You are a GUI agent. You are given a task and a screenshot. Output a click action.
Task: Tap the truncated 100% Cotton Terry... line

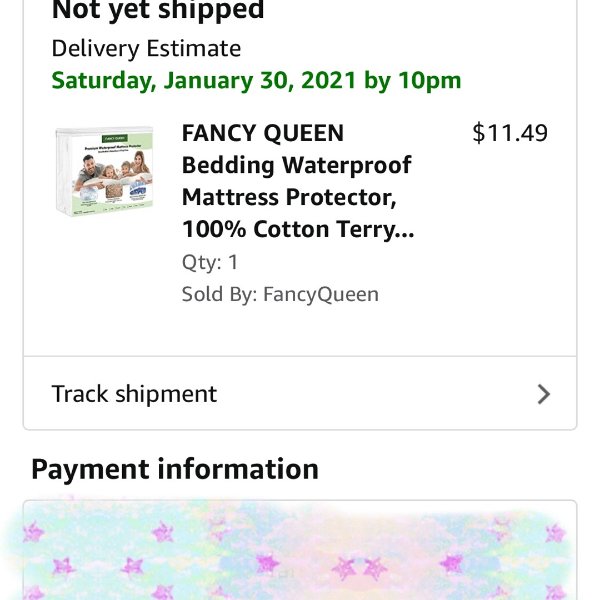coord(298,229)
